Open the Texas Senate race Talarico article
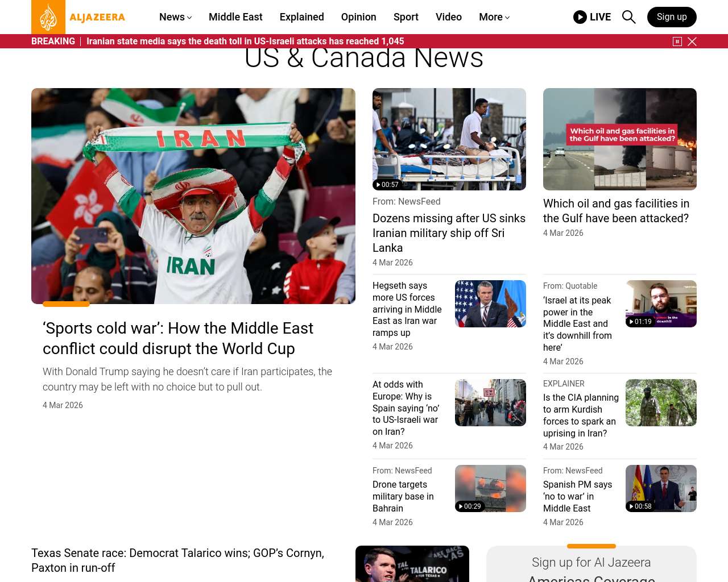This screenshot has height=582, width=728. coord(177,560)
